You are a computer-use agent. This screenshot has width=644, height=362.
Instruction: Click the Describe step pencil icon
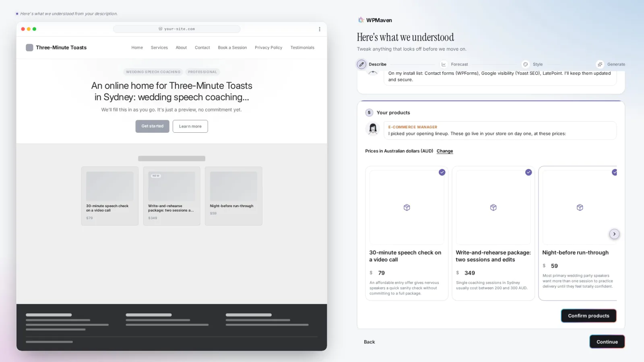coord(361,64)
